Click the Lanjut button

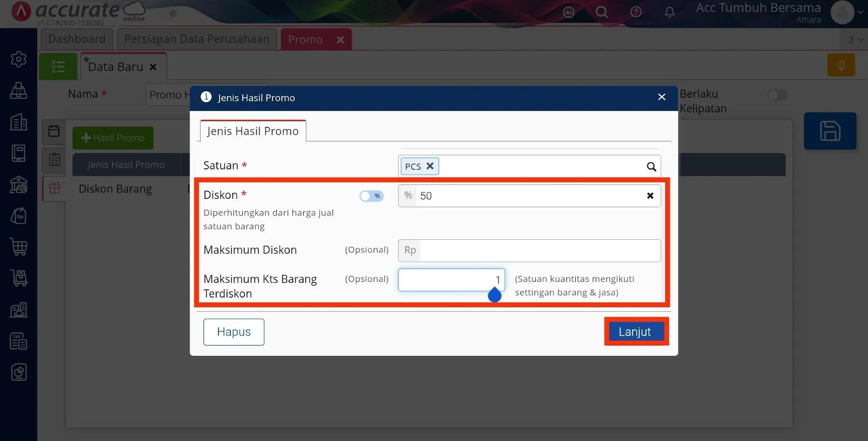(636, 332)
